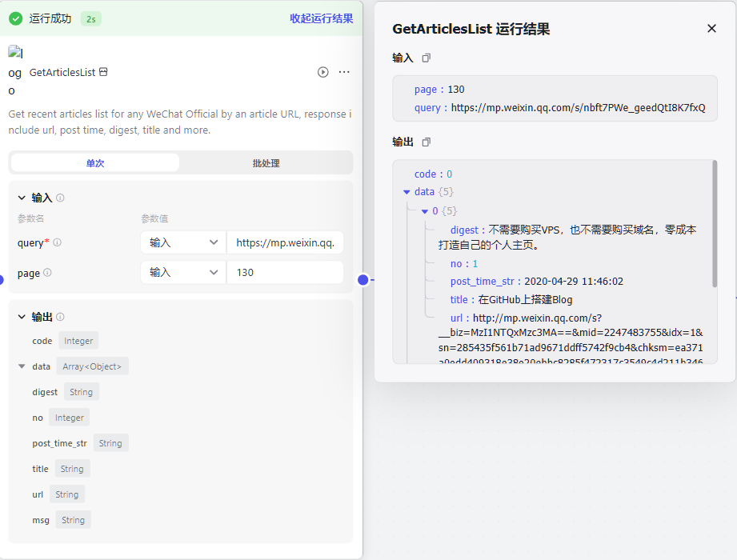Screen dimensions: 737x560
Task: Click post_time_str value 2020-04-29 11:46:02
Action: (574, 282)
